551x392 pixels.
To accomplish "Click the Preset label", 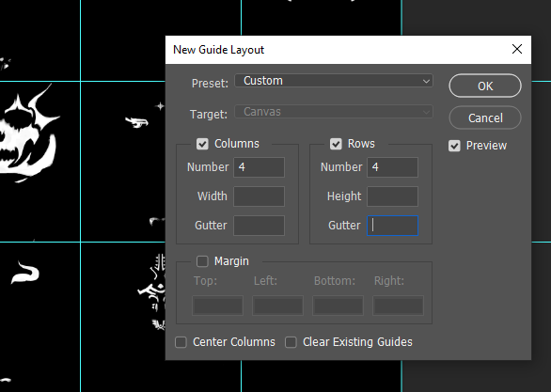I will pos(210,84).
